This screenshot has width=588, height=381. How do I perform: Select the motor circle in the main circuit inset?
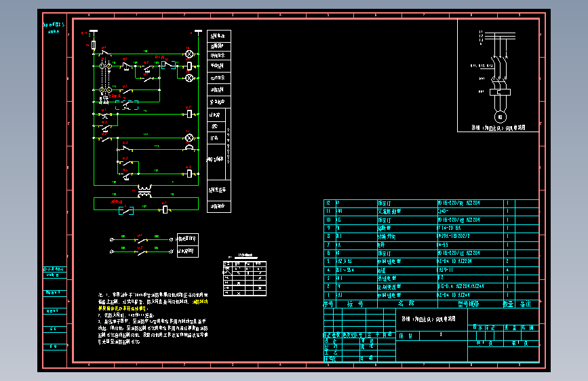501,117
